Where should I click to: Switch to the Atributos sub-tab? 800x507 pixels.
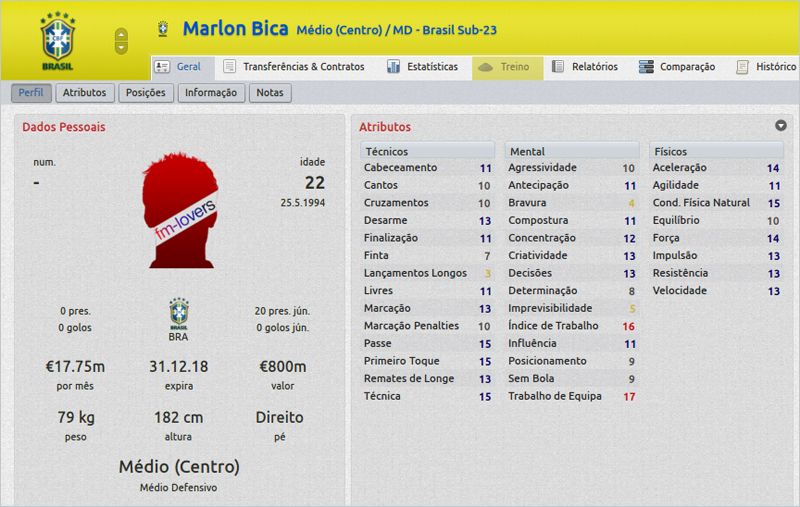coord(84,93)
